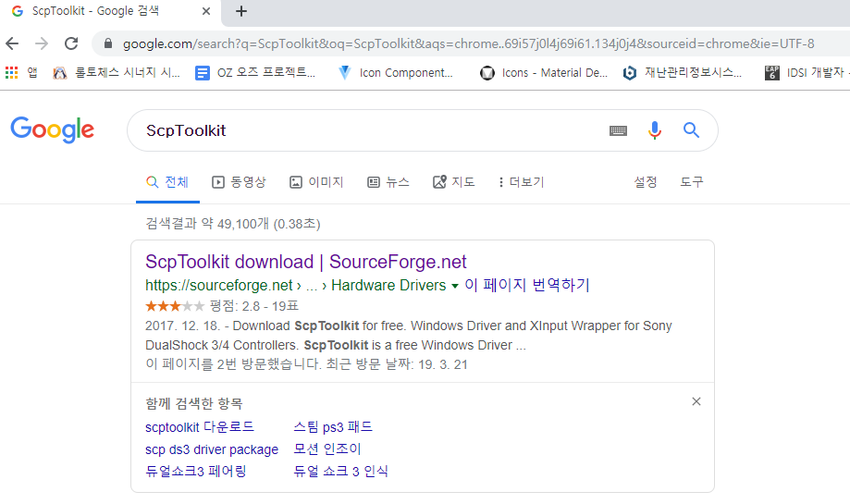
Task: Open the 도구 tools menu
Action: pyautogui.click(x=692, y=182)
